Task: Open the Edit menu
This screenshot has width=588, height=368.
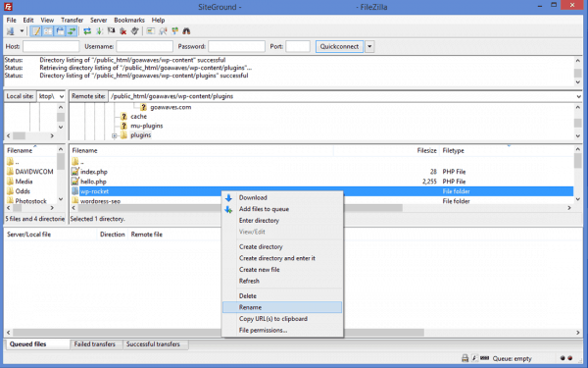Action: (28, 20)
